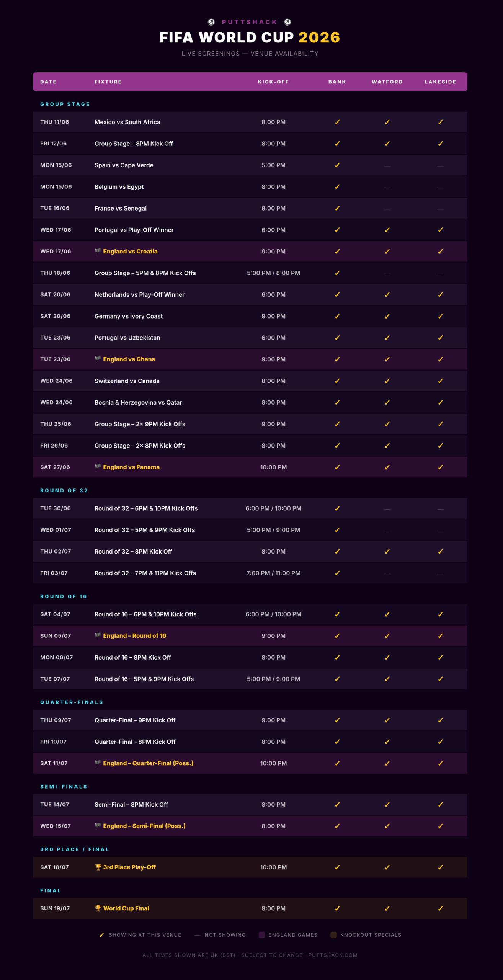This screenshot has height=980, width=503.
Task: Click the Bosnia & Herzegovina vs Qatar fixture
Action: click(x=138, y=402)
